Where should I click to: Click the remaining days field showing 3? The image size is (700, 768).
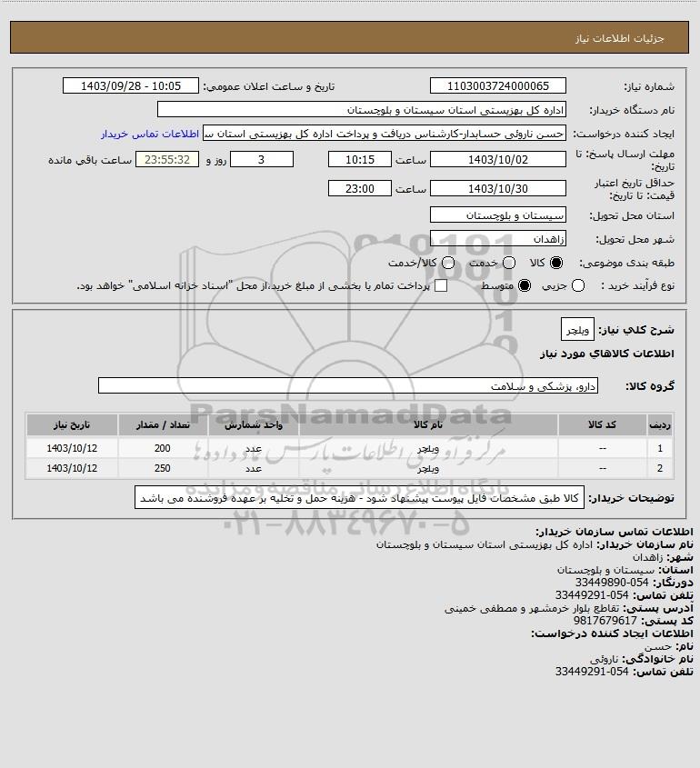coord(262,160)
